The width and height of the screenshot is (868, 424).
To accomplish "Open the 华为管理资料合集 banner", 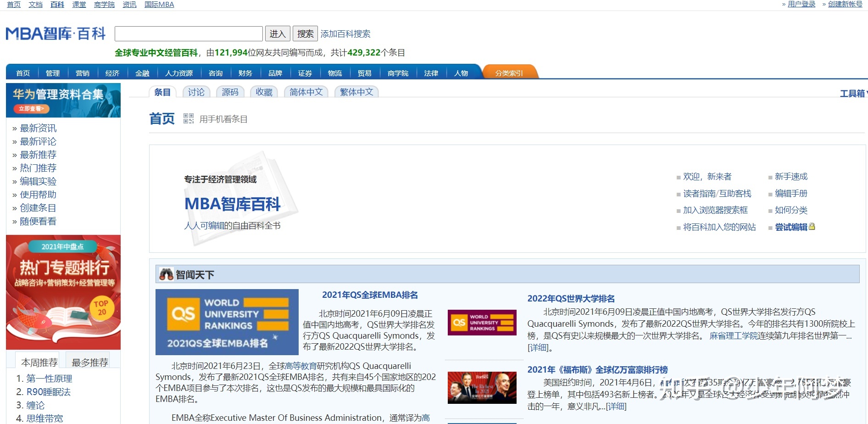I will (x=63, y=100).
